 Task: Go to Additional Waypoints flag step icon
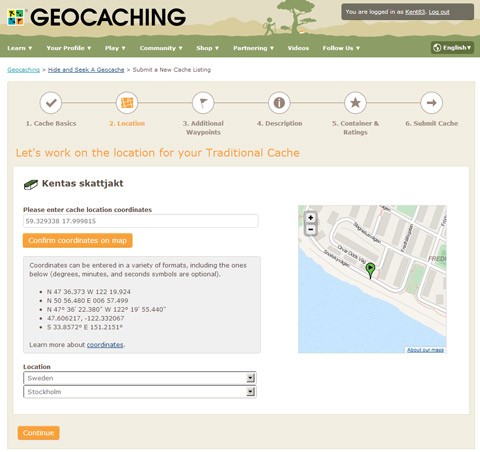pos(203,103)
